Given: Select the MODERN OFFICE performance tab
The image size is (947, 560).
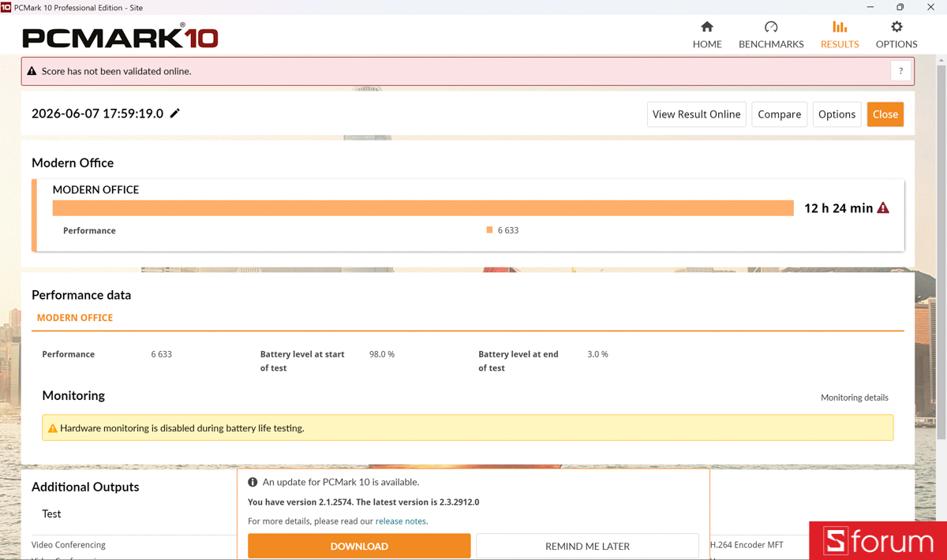Looking at the screenshot, I should click(75, 318).
